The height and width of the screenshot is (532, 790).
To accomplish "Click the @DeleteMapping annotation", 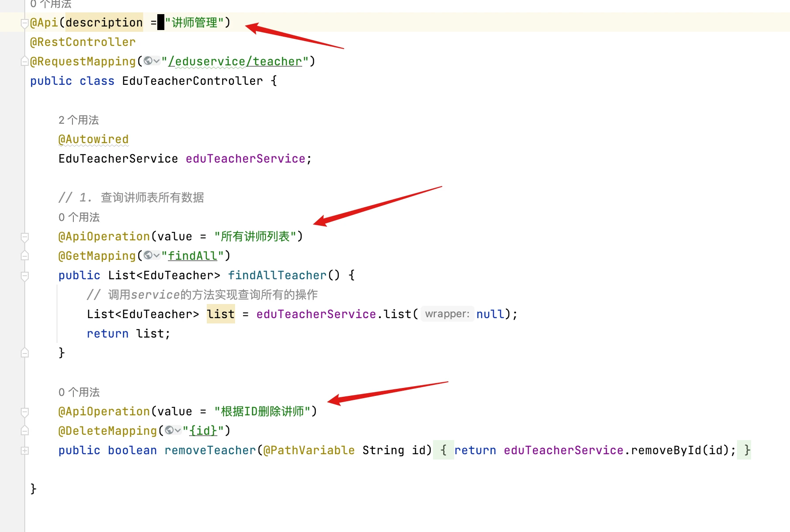I will tap(108, 431).
